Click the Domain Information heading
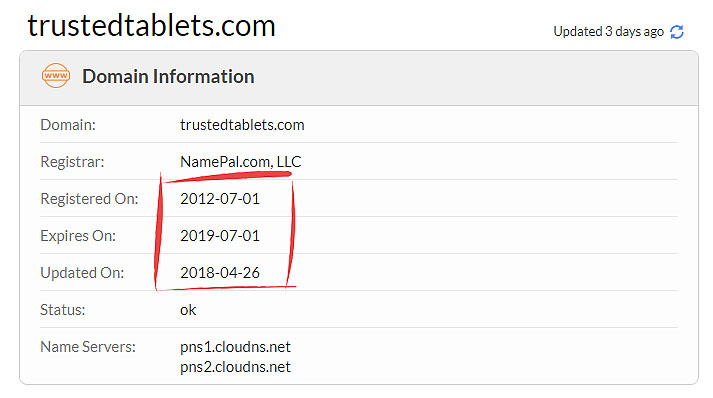 (x=168, y=76)
